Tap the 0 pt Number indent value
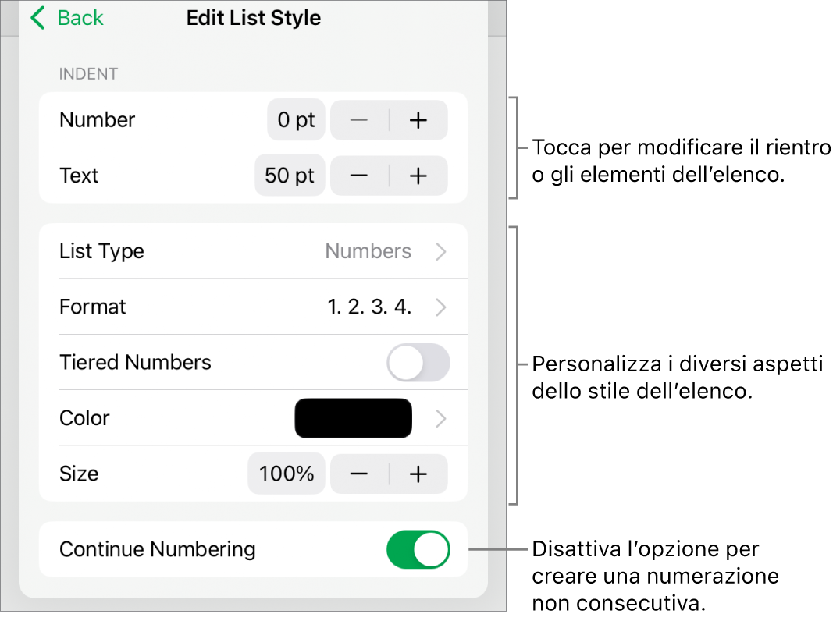The width and height of the screenshot is (840, 621). point(295,119)
